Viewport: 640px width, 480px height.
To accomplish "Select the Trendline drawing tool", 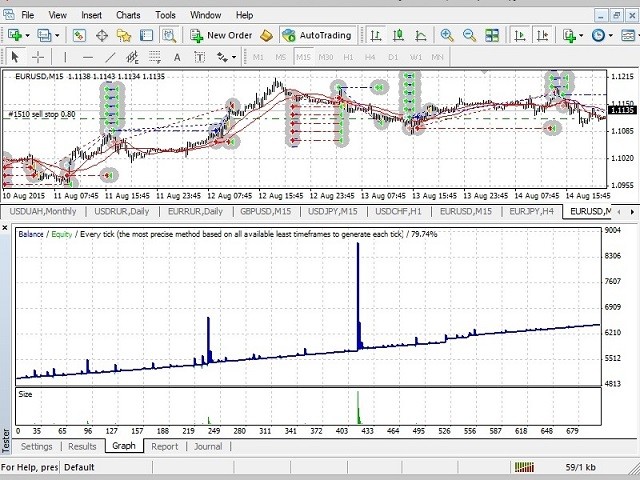I will click(x=110, y=57).
